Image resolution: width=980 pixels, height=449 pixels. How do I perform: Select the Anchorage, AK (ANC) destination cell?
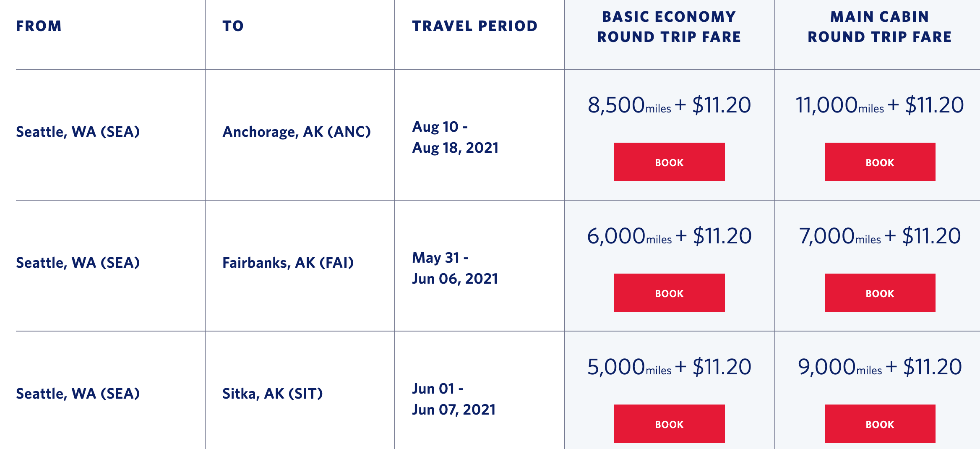(297, 132)
